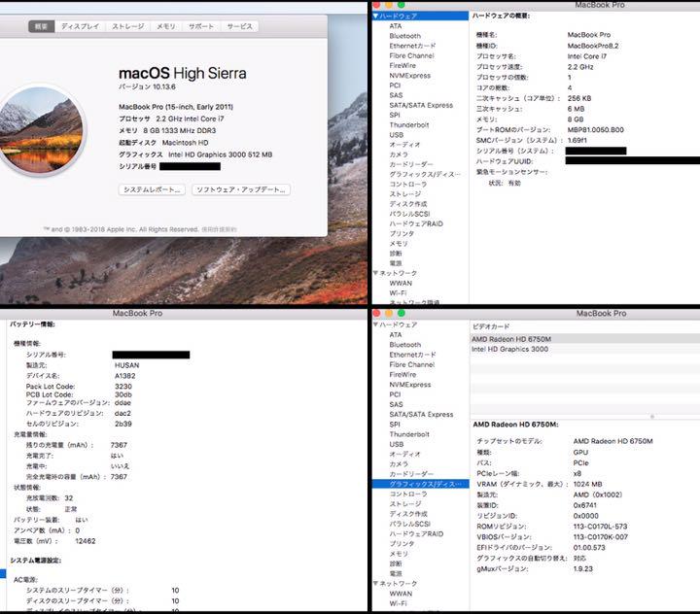Open the サポート tab
The width and height of the screenshot is (700, 614).
tap(201, 26)
